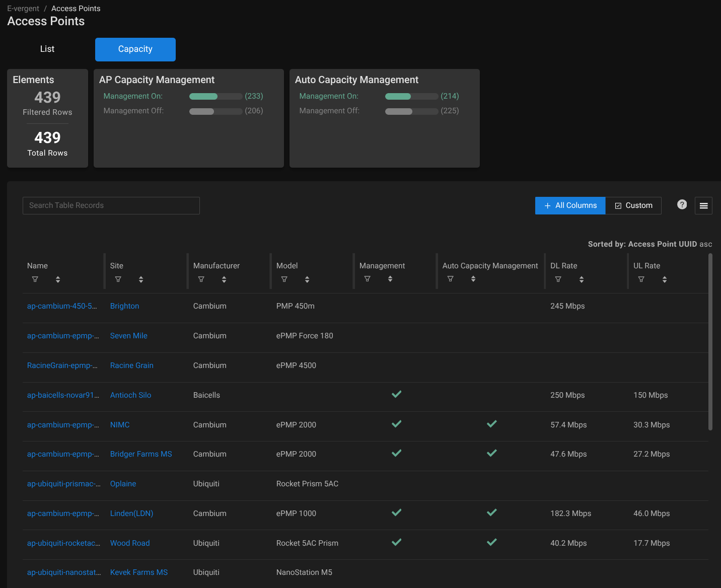Open the help question mark icon
721x588 pixels.
click(682, 204)
